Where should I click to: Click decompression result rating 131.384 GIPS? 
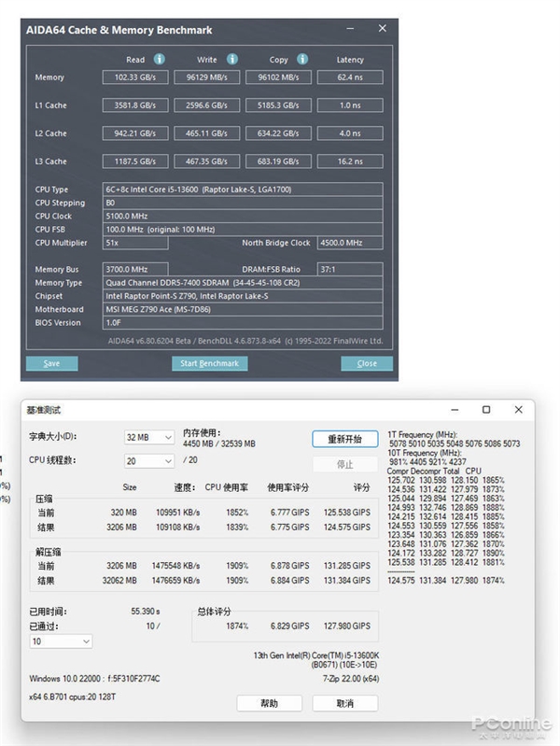pos(347,581)
